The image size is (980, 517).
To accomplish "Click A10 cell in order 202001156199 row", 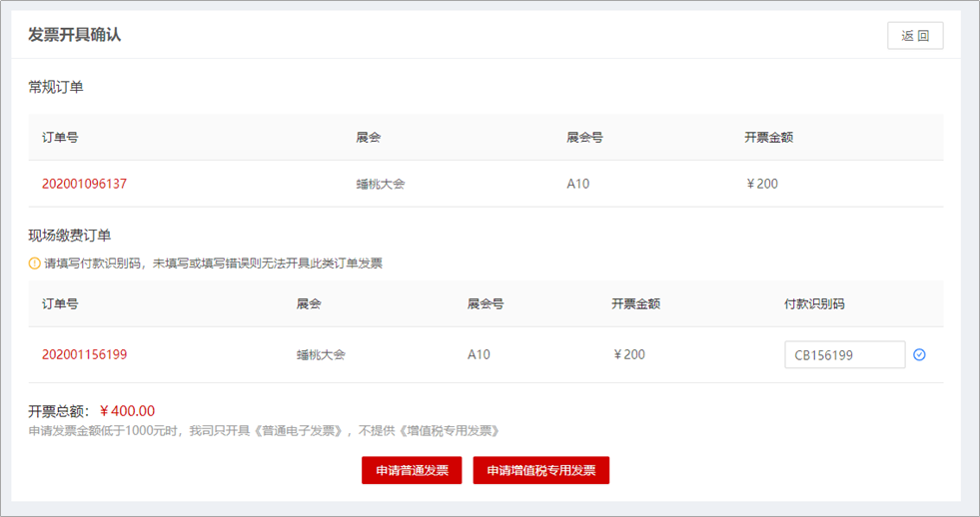I will click(x=479, y=354).
